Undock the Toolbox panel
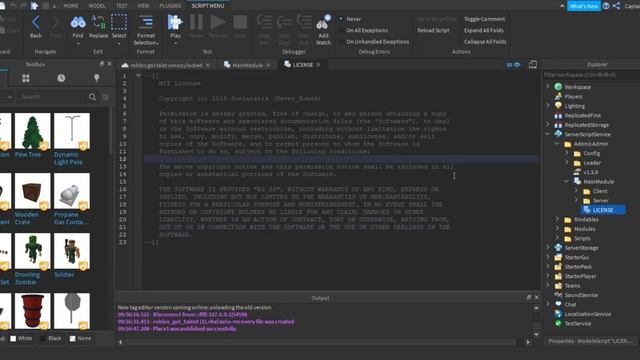640x360 pixels. [102, 64]
